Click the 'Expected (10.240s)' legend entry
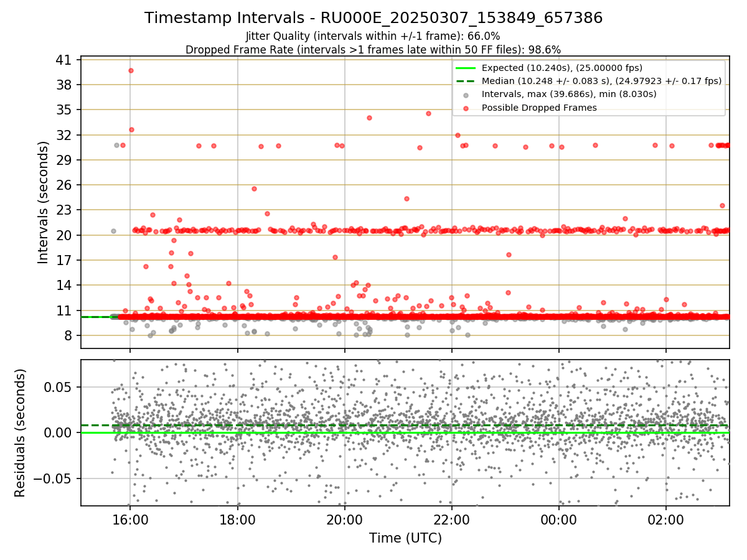The image size is (747, 560). coord(562,68)
